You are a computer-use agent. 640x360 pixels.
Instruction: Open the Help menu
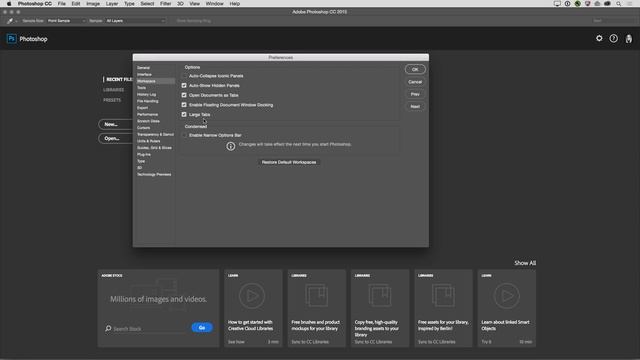(235, 4)
